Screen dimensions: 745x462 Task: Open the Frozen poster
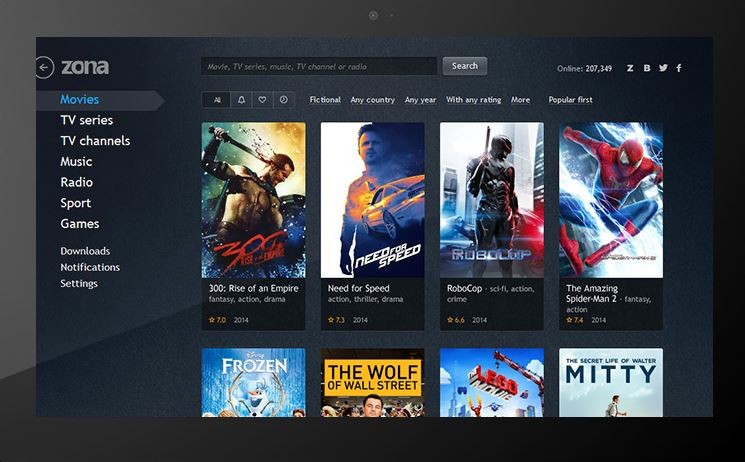click(x=254, y=383)
